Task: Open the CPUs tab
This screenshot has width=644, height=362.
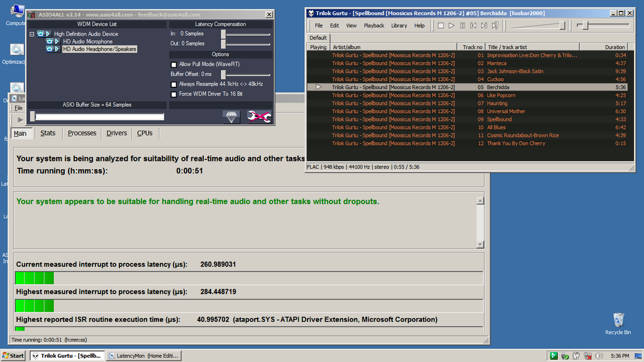Action: coord(145,133)
